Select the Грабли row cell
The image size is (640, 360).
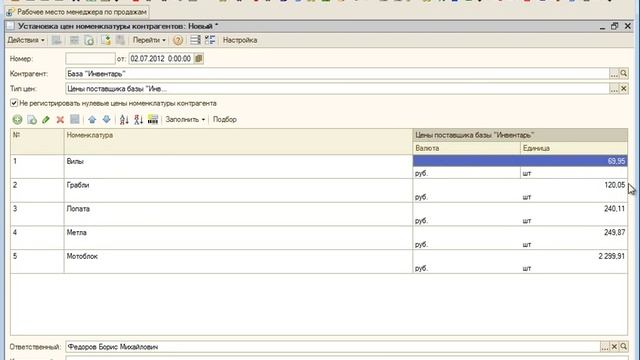(238, 190)
